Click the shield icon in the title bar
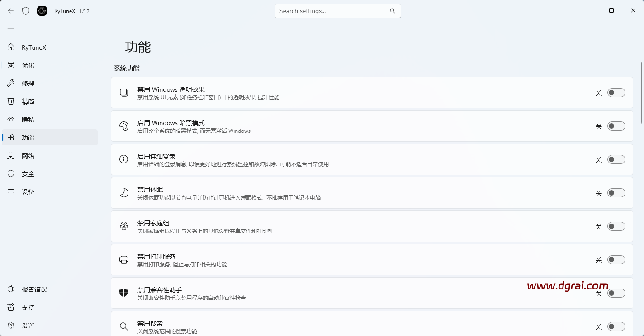Image resolution: width=644 pixels, height=336 pixels. pos(25,10)
